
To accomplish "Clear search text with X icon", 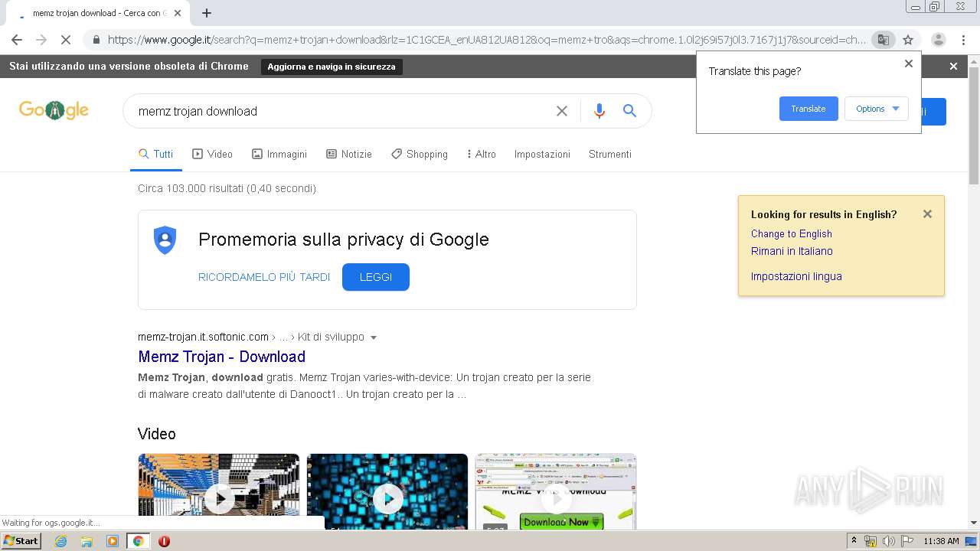I will 562,111.
